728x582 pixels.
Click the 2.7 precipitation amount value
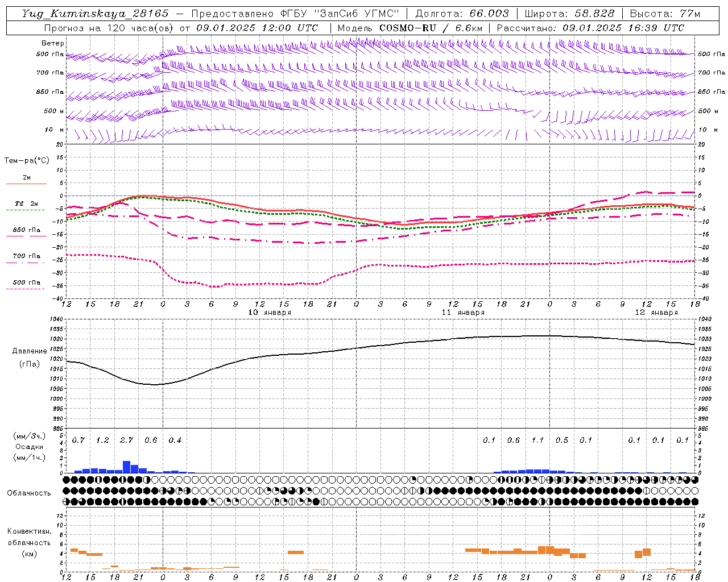[x=126, y=440]
